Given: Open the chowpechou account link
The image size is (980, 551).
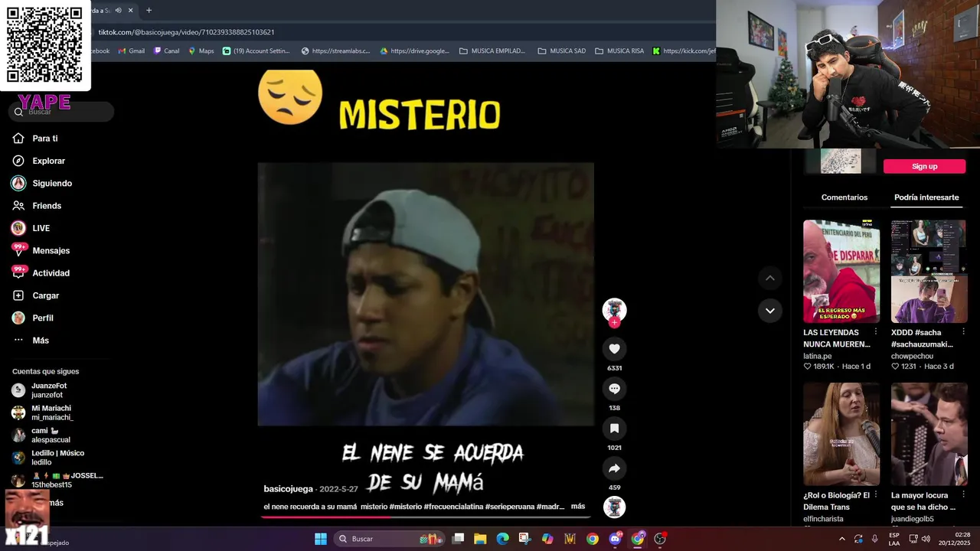Looking at the screenshot, I should pyautogui.click(x=912, y=356).
